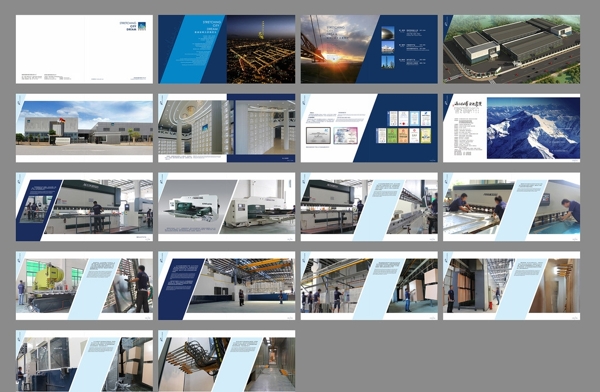Open the conveyor hooks and corridor spread

[227, 361]
